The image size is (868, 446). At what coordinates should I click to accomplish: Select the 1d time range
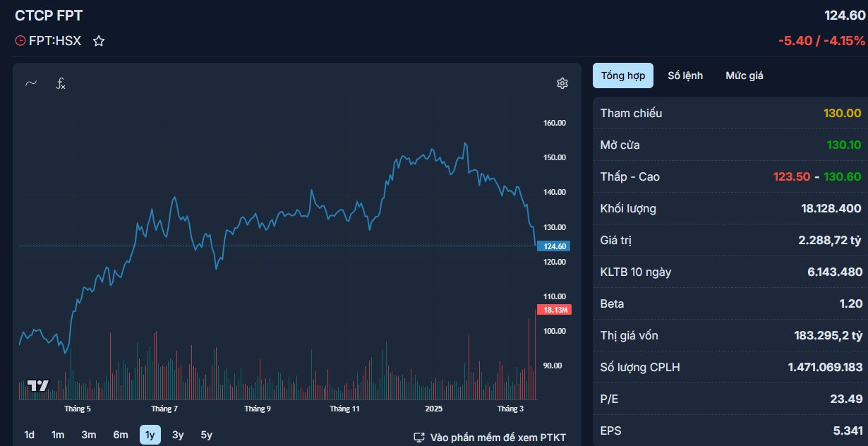(x=30, y=435)
